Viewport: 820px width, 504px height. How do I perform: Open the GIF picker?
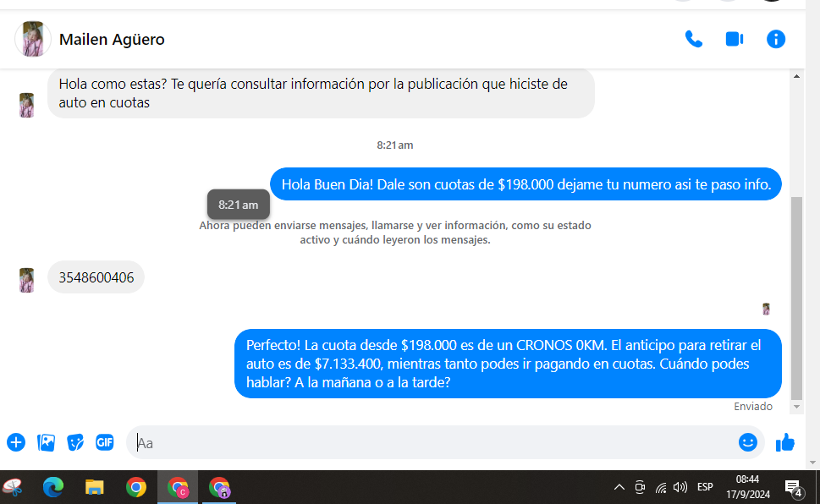[x=105, y=442]
